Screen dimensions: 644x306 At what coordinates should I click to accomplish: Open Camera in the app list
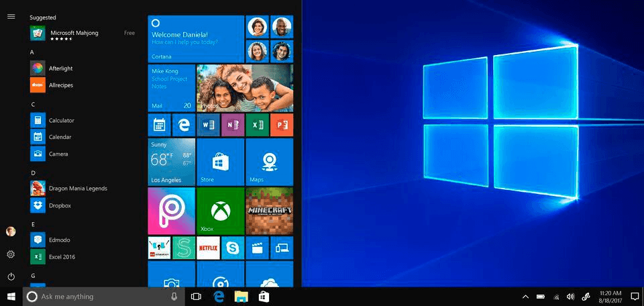click(58, 154)
